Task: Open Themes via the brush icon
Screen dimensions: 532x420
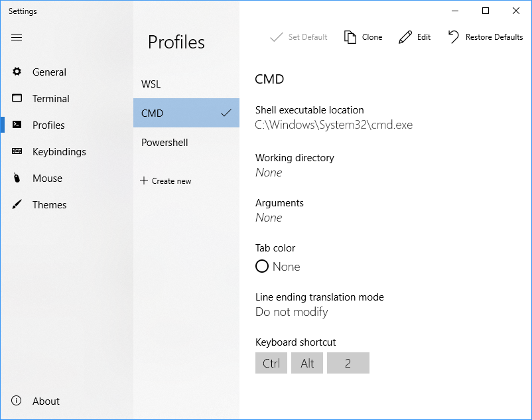Action: tap(17, 204)
